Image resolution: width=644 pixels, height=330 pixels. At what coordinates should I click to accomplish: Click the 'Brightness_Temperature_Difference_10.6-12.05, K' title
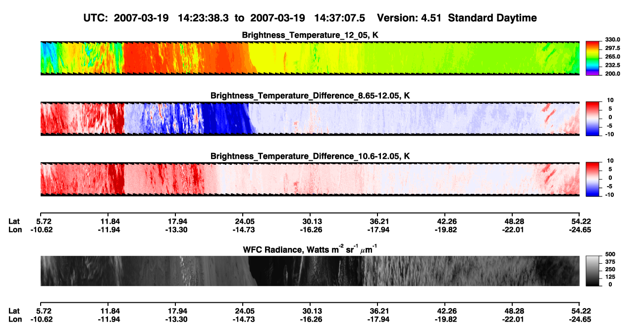coord(310,156)
